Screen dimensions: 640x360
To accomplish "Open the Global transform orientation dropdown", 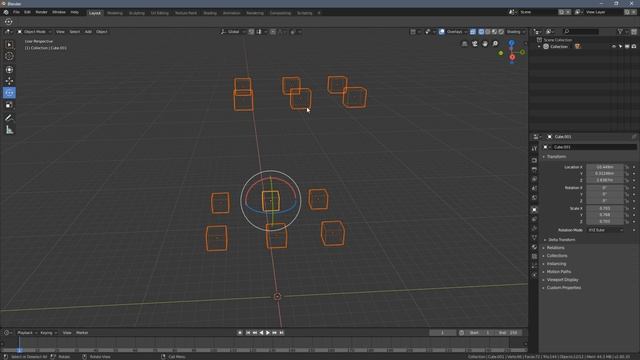I will tap(233, 31).
